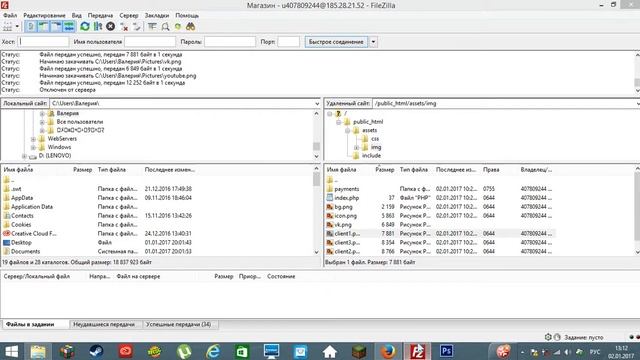Sort remote files by Размер column
This screenshot has height=360, width=640.
coord(384,169)
